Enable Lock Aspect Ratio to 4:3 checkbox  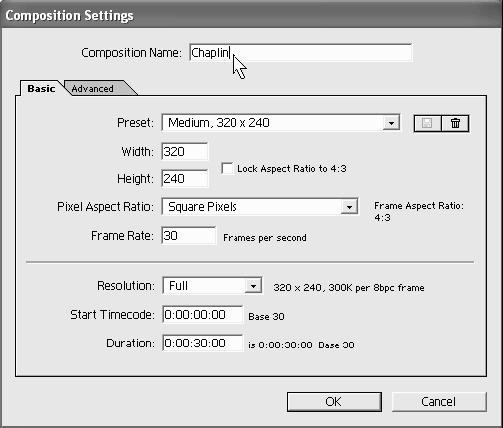(x=227, y=168)
